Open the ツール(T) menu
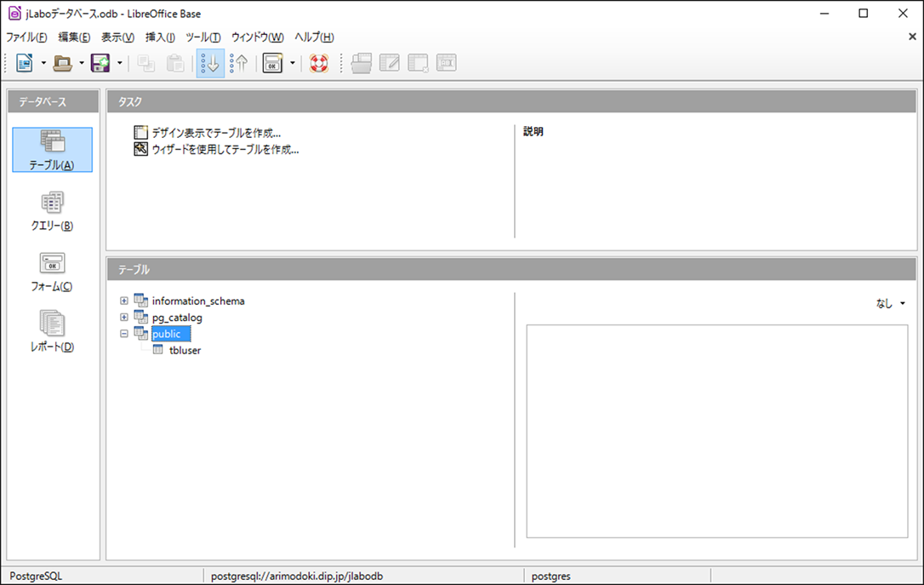 click(203, 37)
